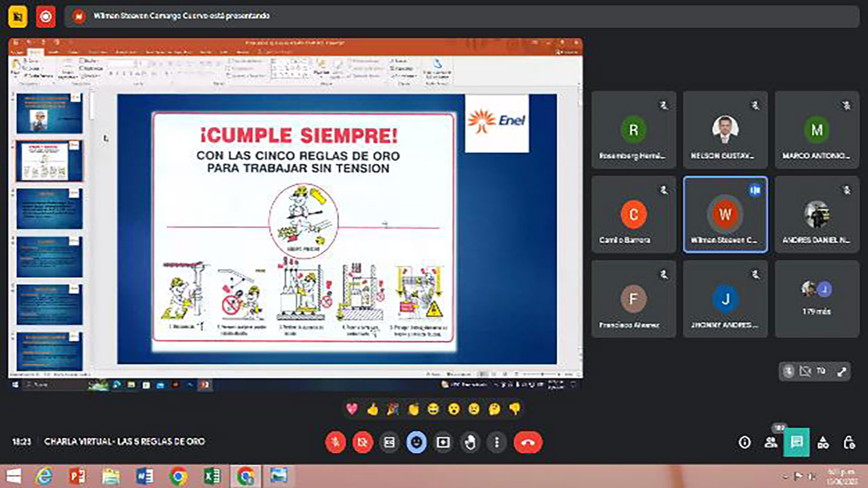Click the Windows Start button
This screenshot has width=868, height=488.
click(13, 476)
